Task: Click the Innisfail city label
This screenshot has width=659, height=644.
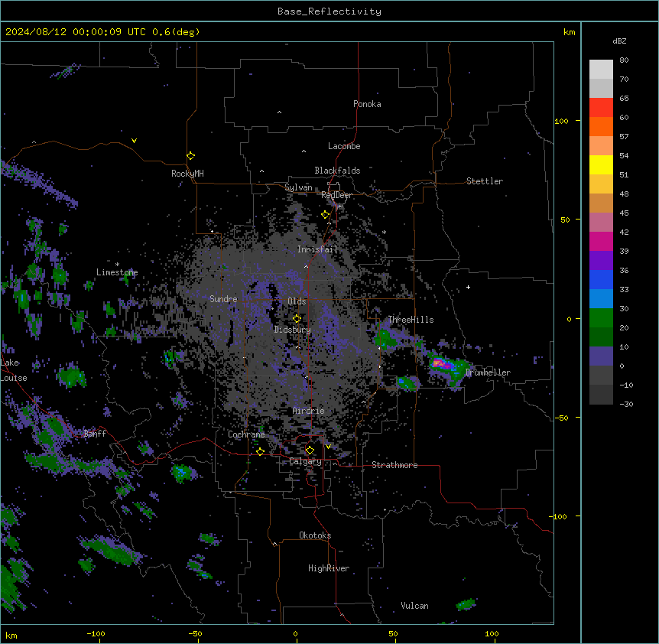Action: pos(317,249)
